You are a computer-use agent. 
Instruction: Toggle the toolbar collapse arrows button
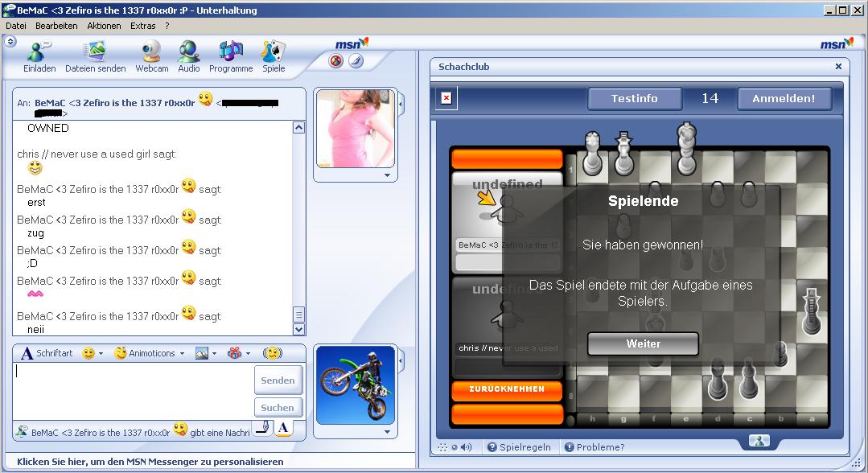[10, 42]
